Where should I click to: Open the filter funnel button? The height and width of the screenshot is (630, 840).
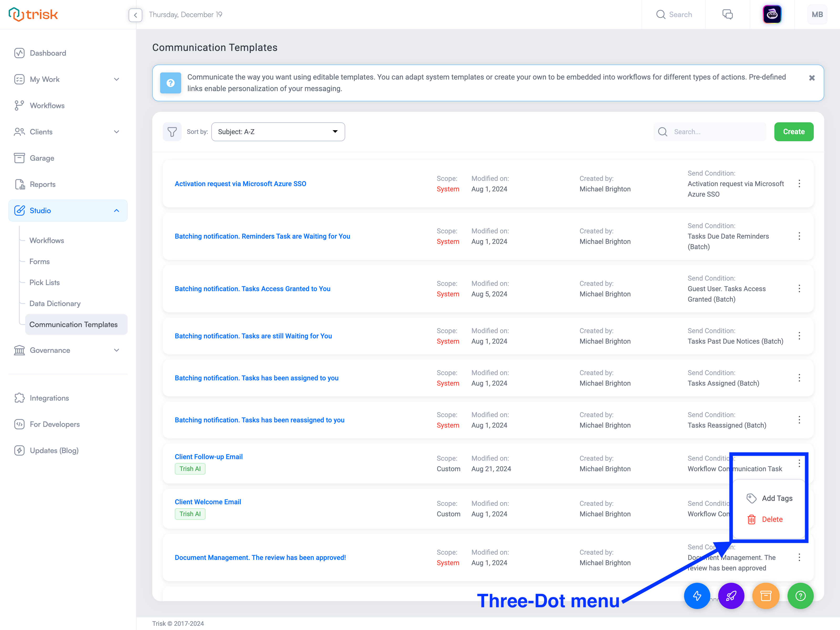[x=172, y=132]
